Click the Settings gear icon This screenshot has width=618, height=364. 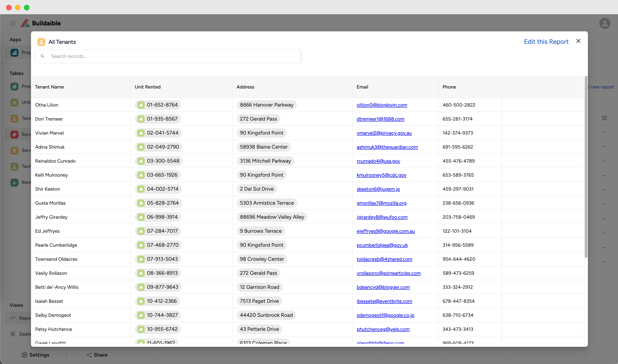tap(24, 355)
